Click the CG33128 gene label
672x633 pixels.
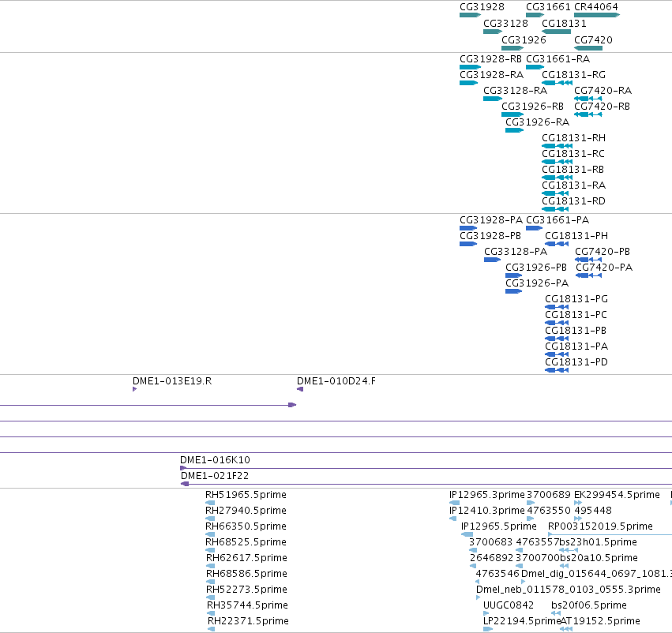[505, 23]
